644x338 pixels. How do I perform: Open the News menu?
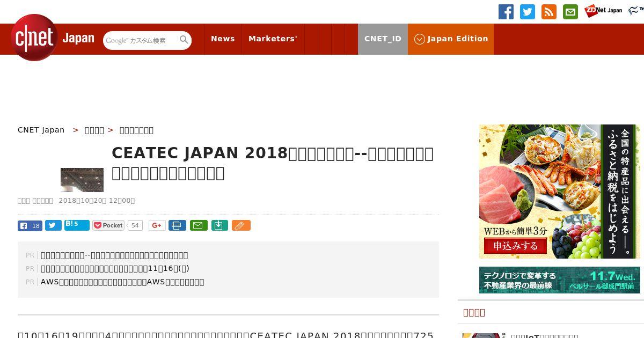click(x=223, y=39)
